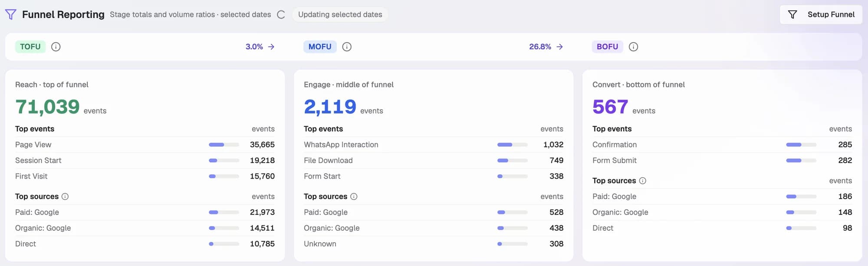Screen dimensions: 868x266
Task: Select the BOFU stage badge
Action: coord(607,47)
